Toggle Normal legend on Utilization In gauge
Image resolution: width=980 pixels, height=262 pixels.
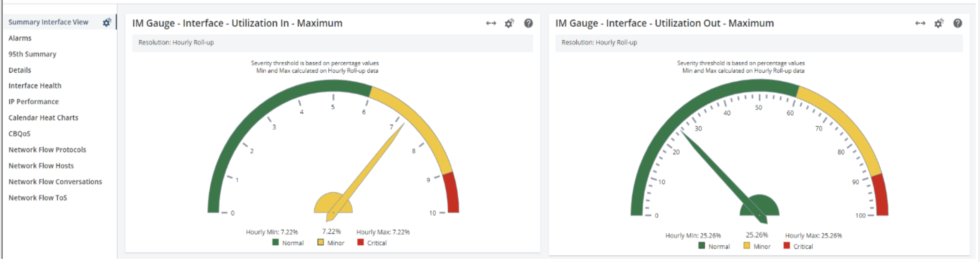pyautogui.click(x=288, y=242)
